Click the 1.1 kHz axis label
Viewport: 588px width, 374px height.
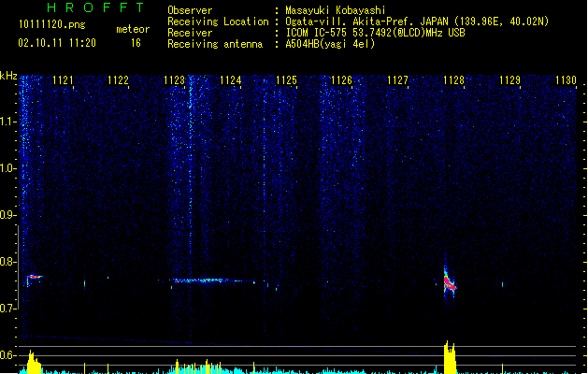[x=7, y=122]
